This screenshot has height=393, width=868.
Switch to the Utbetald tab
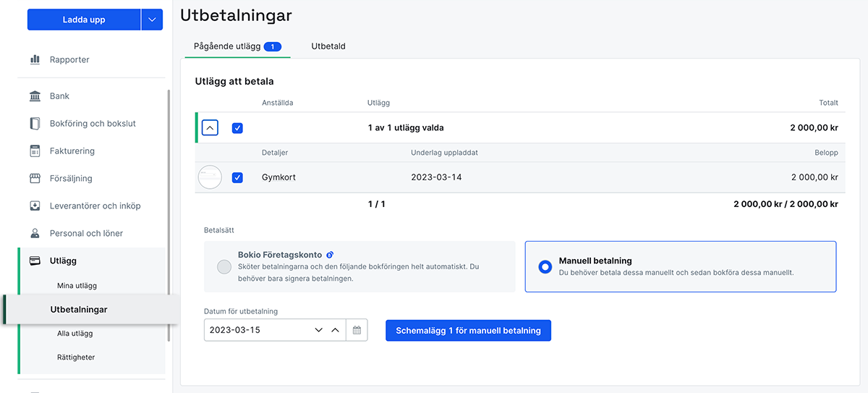[328, 46]
